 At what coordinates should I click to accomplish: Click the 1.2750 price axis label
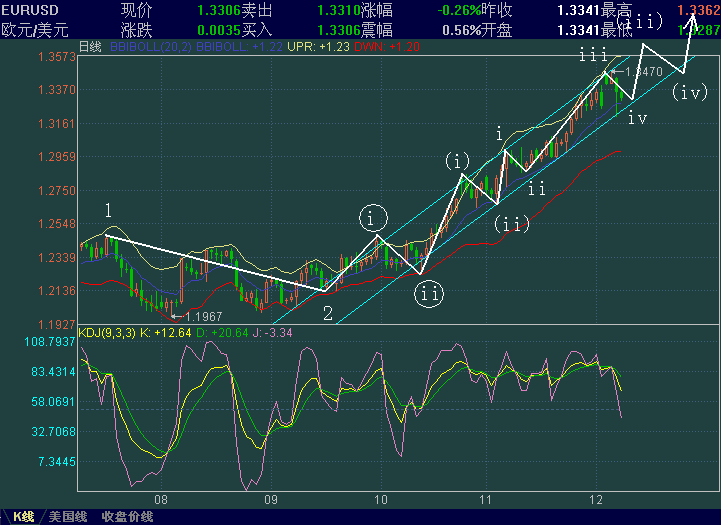click(57, 191)
